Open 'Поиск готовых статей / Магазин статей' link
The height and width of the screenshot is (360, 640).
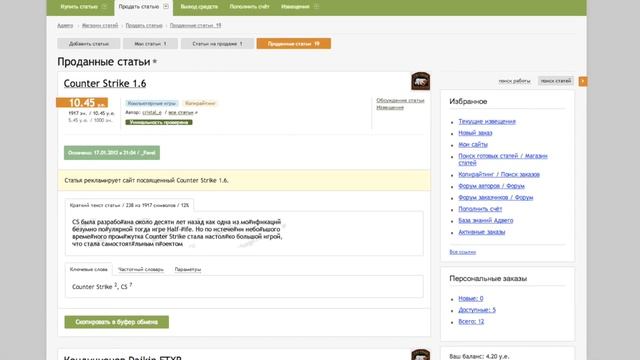pyautogui.click(x=502, y=159)
